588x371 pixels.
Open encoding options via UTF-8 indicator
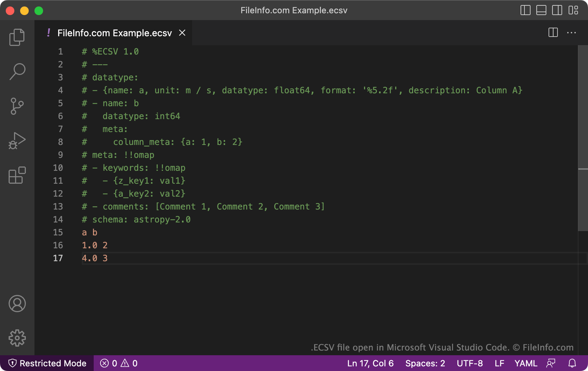tap(470, 363)
